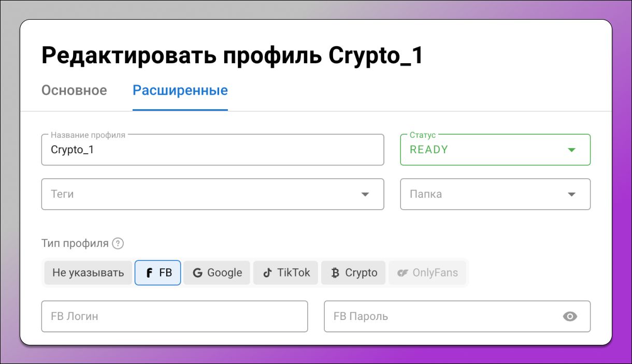The image size is (632, 364).
Task: Reveal the FB password with visibility toggle
Action: tap(570, 316)
